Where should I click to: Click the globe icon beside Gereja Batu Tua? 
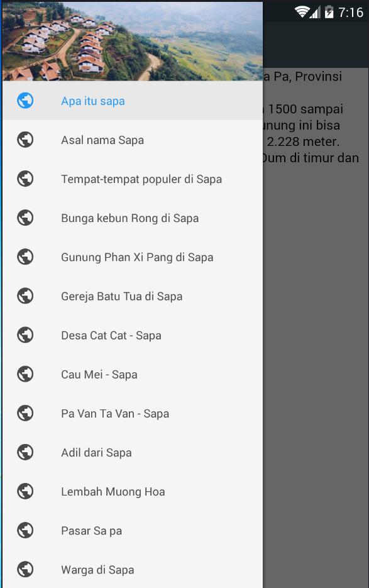coord(25,296)
